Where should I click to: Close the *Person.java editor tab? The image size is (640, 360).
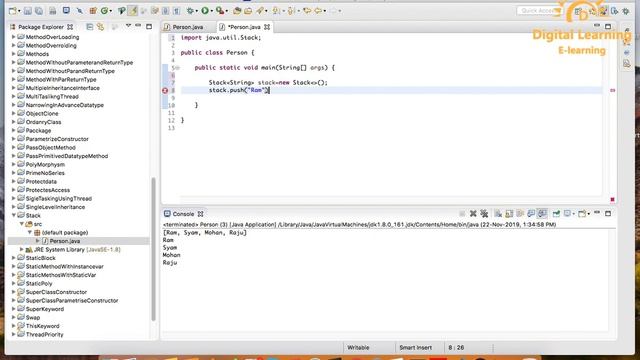point(267,27)
